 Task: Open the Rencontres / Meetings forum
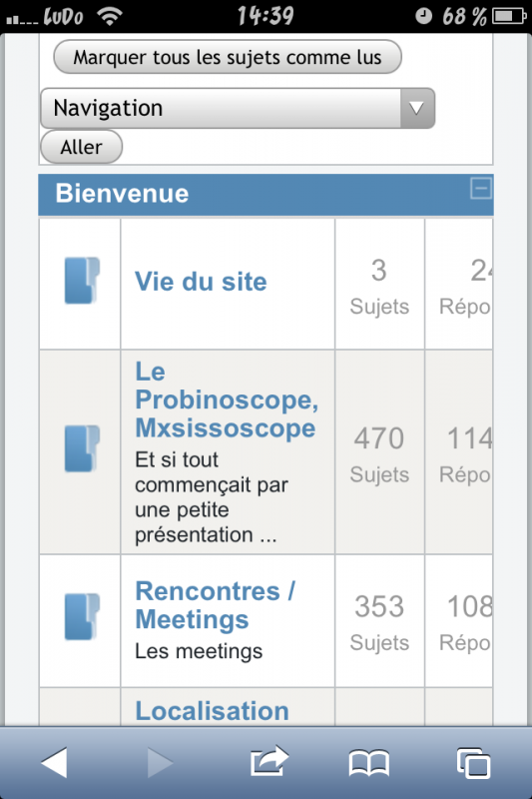(x=215, y=605)
